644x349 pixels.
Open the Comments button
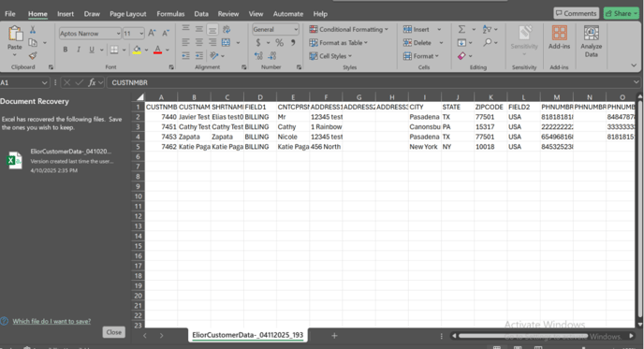click(576, 13)
